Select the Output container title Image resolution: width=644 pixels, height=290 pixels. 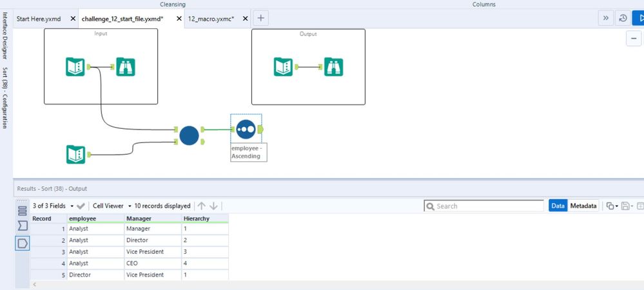point(308,34)
